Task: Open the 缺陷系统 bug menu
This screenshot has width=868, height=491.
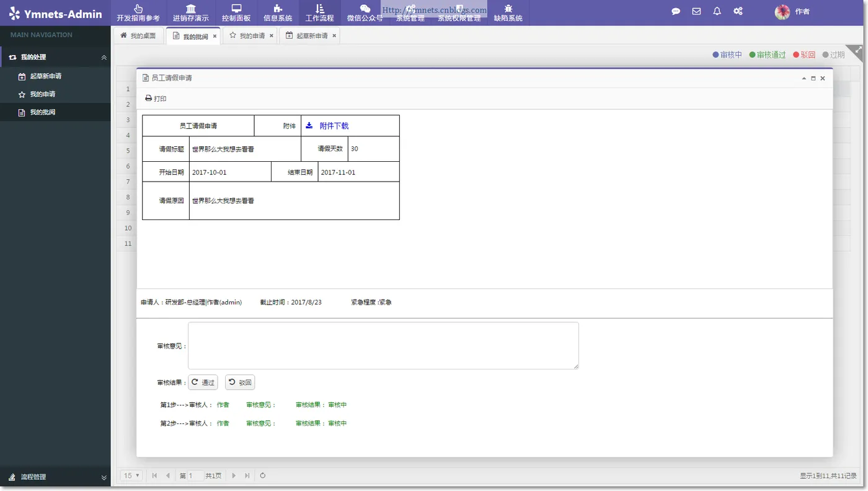Action: pyautogui.click(x=508, y=13)
